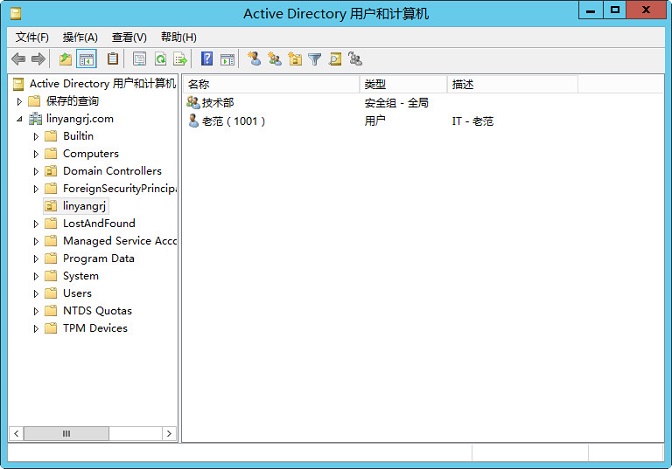Expand the TPM Devices node

(36, 329)
